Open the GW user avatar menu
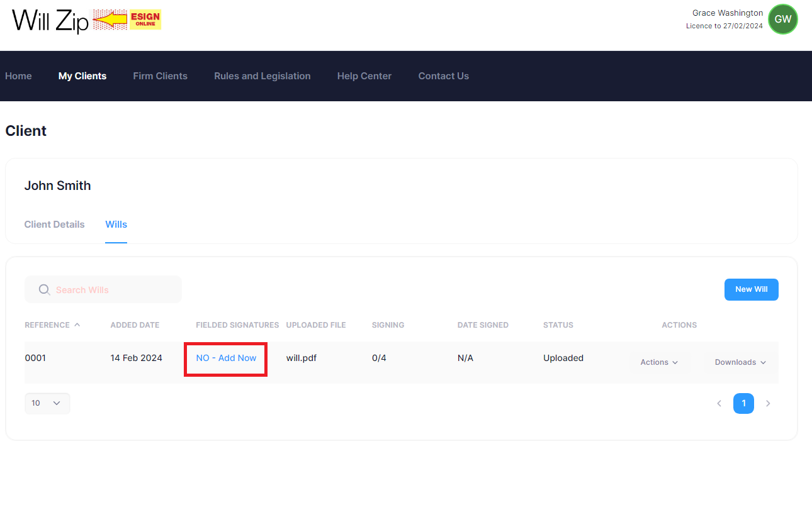This screenshot has width=812, height=517. point(783,19)
